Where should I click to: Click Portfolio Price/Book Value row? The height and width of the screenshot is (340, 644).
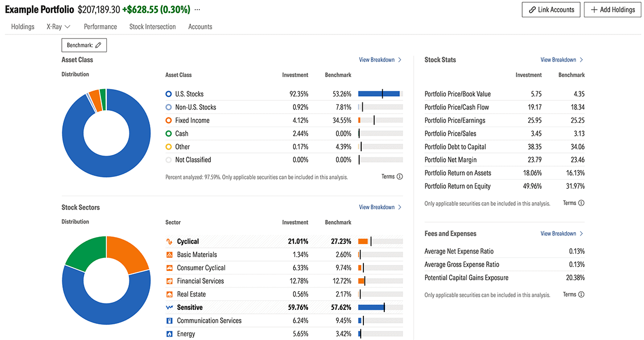pos(504,94)
